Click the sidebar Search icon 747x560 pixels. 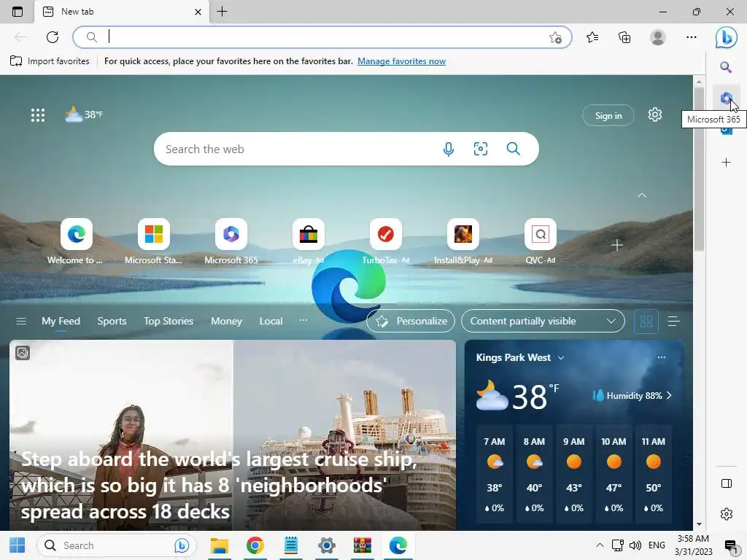[x=726, y=67]
